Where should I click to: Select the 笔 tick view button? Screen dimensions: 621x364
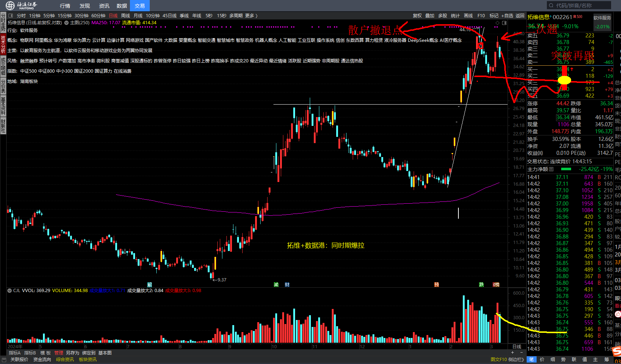(531, 360)
